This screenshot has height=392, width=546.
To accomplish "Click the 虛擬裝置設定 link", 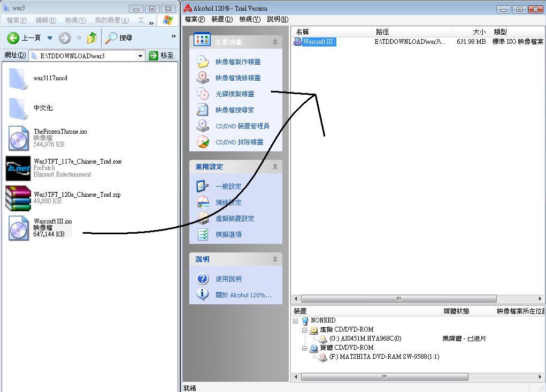I will point(235,219).
